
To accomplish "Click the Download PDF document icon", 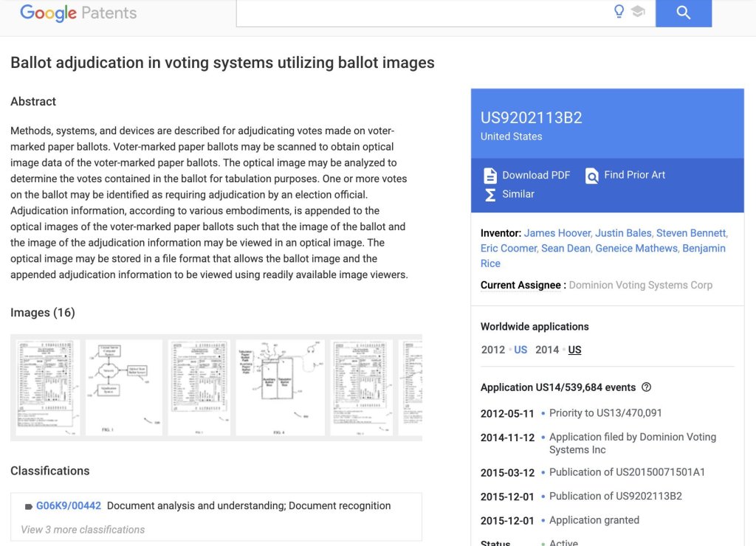I will click(490, 176).
